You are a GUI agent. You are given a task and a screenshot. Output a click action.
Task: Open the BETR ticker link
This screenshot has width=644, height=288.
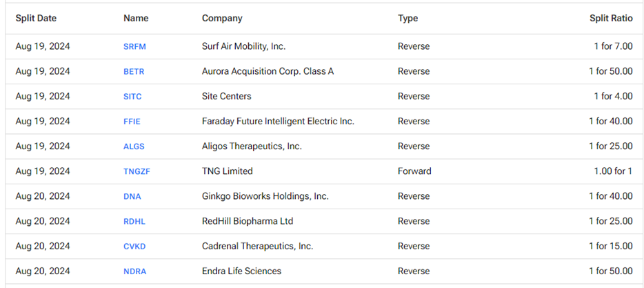tap(134, 72)
